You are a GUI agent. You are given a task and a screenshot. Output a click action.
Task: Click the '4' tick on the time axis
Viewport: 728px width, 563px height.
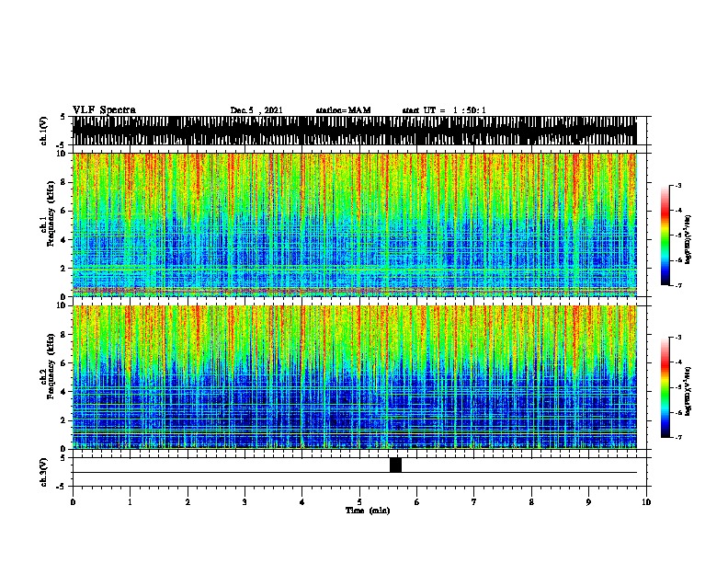tap(302, 502)
